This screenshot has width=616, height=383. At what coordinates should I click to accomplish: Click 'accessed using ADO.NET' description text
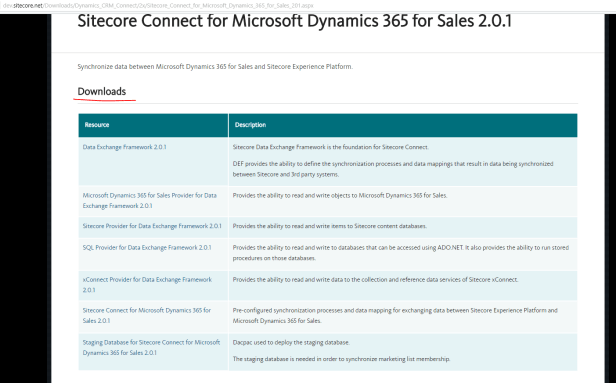click(401, 253)
